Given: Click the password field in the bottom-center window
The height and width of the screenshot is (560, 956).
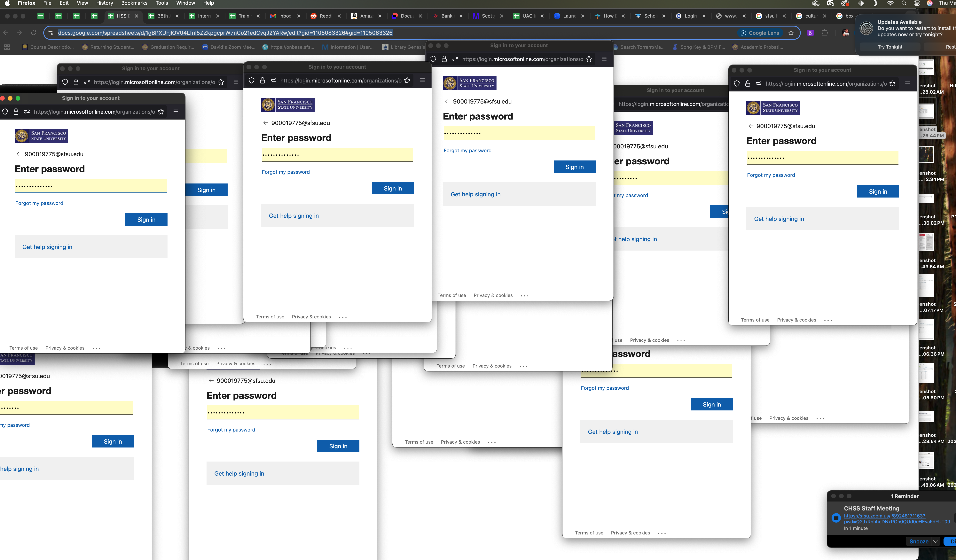Looking at the screenshot, I should point(283,412).
